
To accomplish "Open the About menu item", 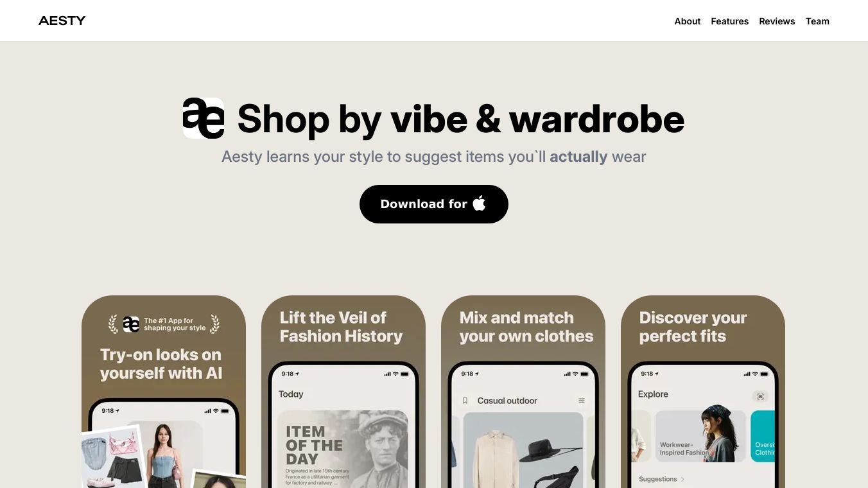I will click(687, 21).
